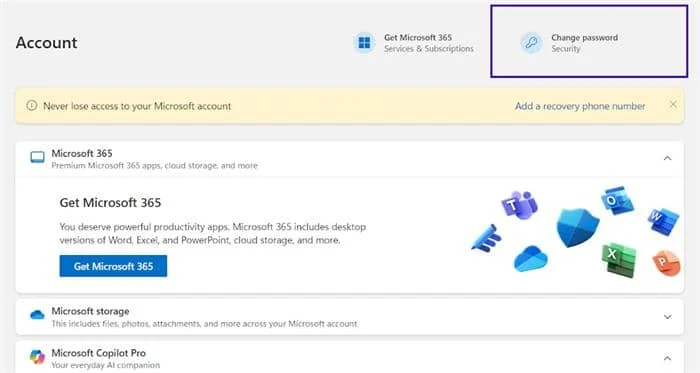Click 'You deserve powerful productivity apps' paragraph
700x373 pixels.
[x=213, y=233]
